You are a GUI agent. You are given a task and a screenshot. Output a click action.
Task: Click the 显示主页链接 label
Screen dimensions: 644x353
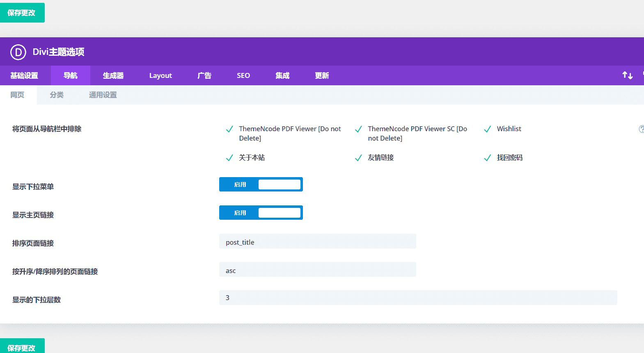(33, 215)
